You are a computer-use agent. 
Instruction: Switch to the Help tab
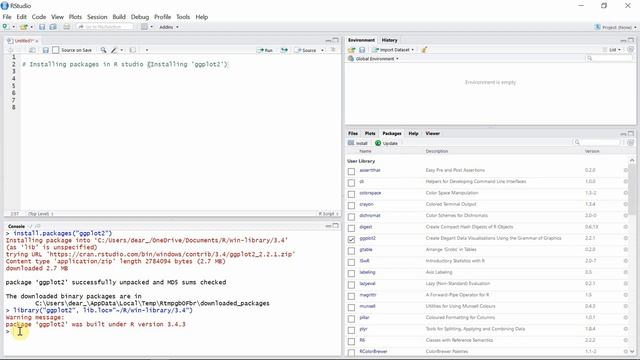click(x=413, y=133)
